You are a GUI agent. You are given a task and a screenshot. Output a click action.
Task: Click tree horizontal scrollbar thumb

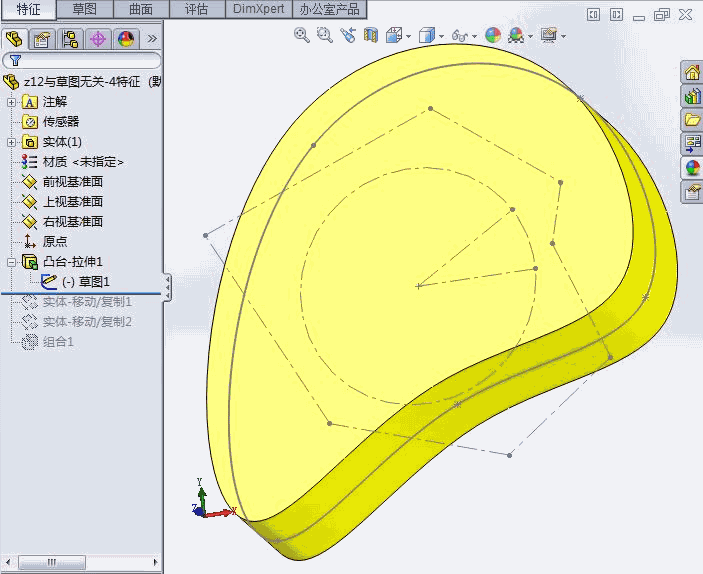pos(52,562)
